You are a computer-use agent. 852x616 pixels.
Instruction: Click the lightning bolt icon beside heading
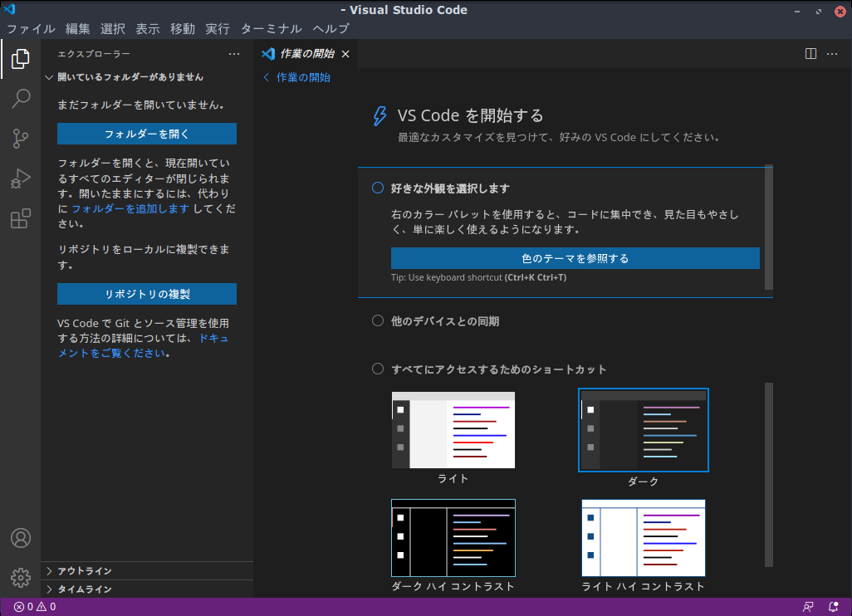tap(379, 115)
